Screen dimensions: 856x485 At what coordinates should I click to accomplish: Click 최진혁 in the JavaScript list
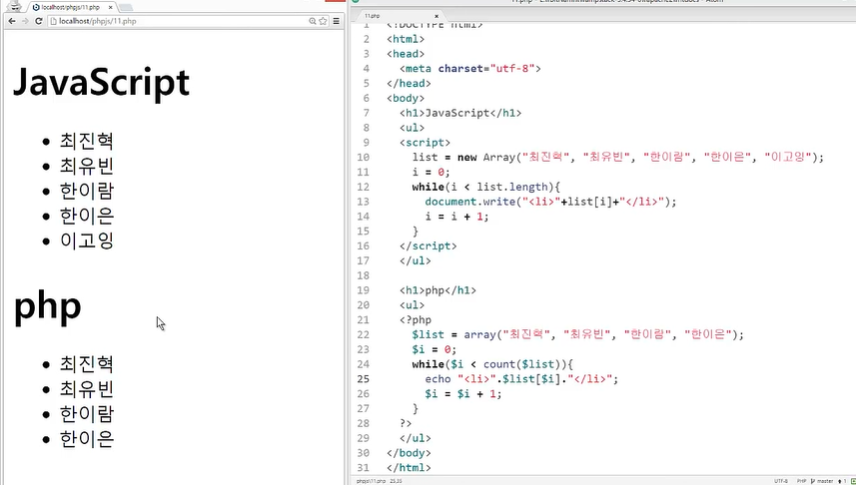pos(87,141)
